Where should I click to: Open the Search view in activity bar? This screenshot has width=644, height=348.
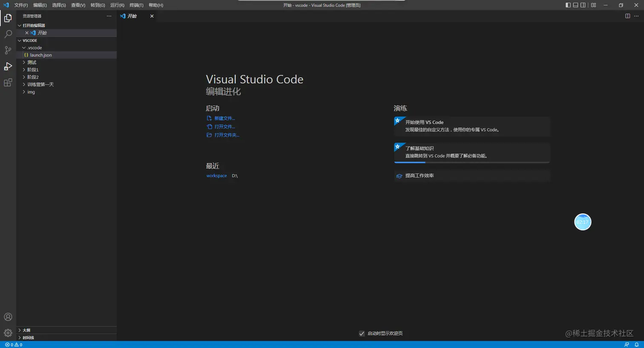point(8,34)
